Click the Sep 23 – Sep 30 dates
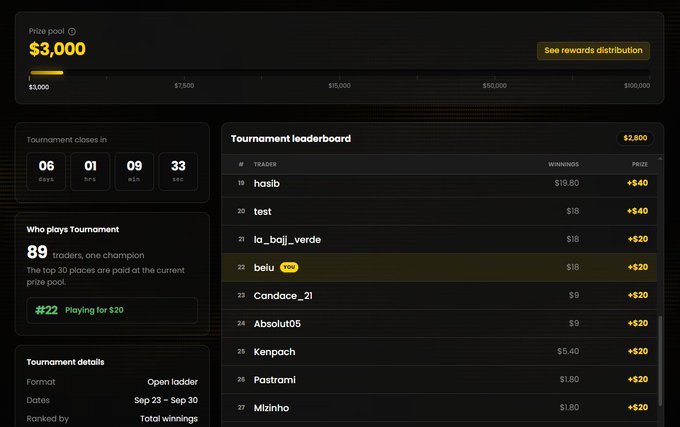Screen dimensions: 680x427 click(x=166, y=400)
